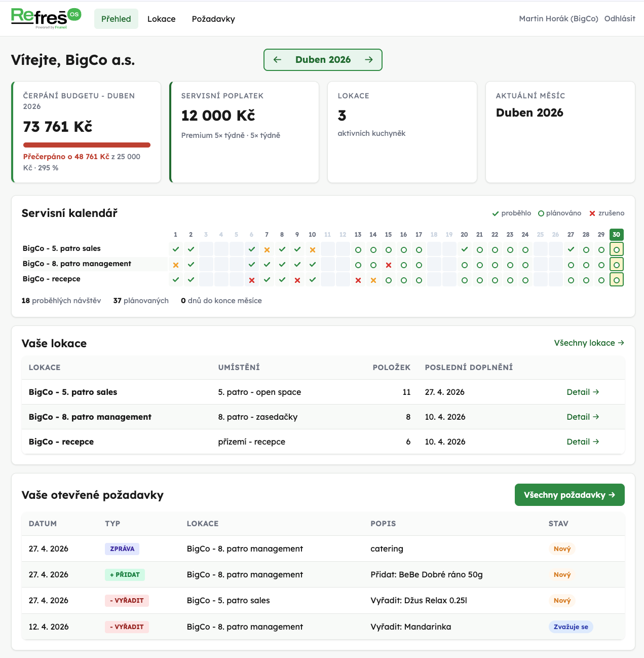Image resolution: width=644 pixels, height=658 pixels.
Task: Click day 14 orange cross for recepce
Action: pyautogui.click(x=373, y=280)
